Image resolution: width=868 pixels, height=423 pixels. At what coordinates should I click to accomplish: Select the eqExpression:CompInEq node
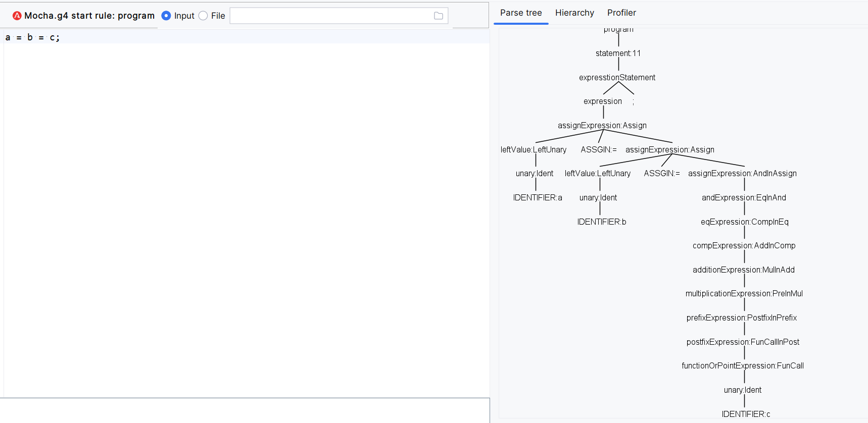click(x=744, y=222)
